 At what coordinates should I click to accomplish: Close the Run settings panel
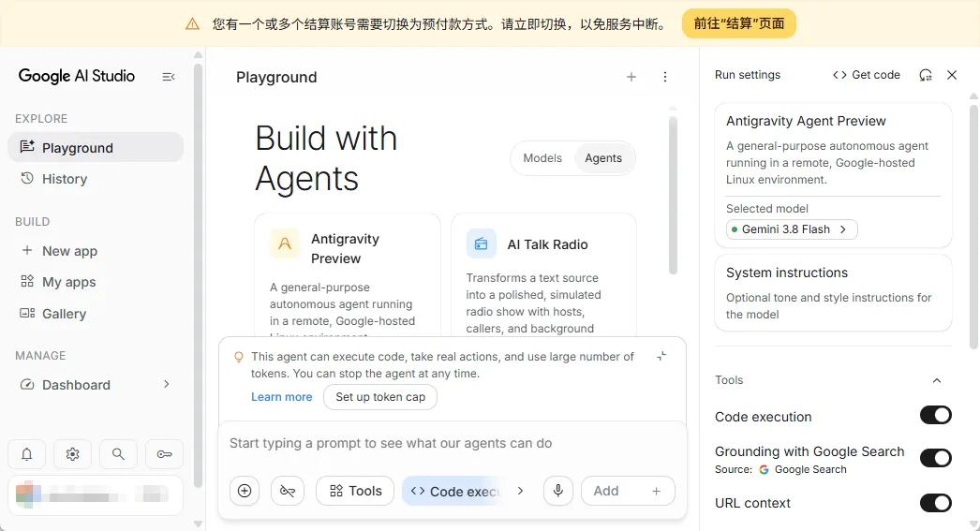(952, 75)
